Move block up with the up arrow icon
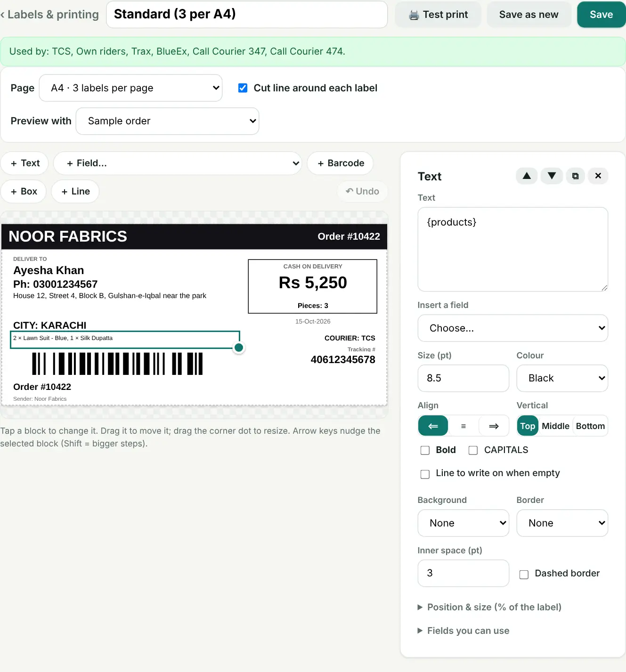Viewport: 626px width, 672px height. (x=527, y=176)
